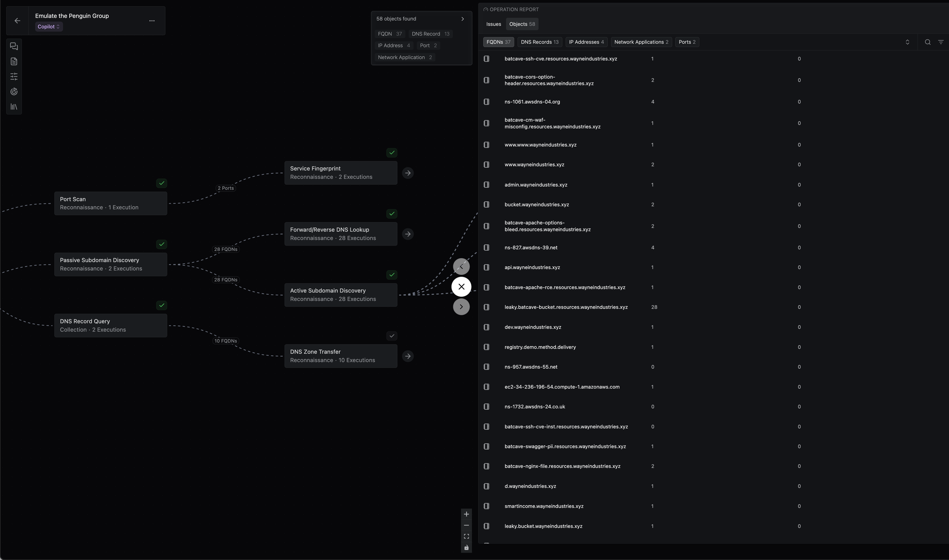Click the search icon in Operation Report
Viewport: 949px width, 560px height.
point(928,42)
